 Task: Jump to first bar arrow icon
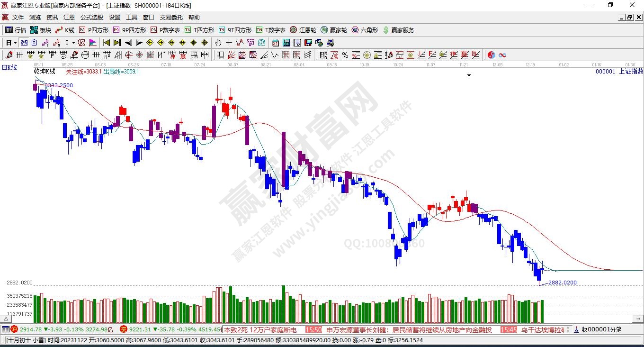click(x=107, y=43)
